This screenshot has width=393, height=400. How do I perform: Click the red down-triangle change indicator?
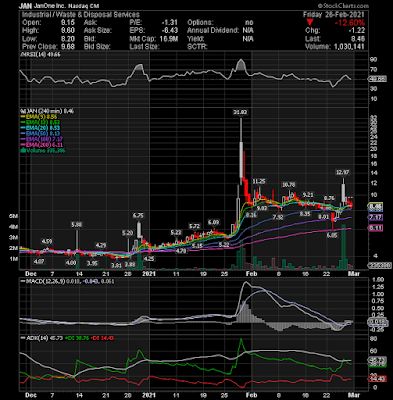click(x=310, y=23)
